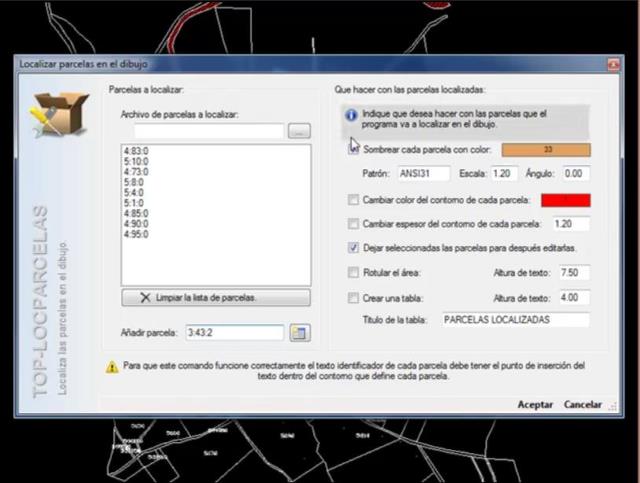This screenshot has width=640, height=483.
Task: Click the Ángulo field showing 0.00
Action: click(x=576, y=174)
